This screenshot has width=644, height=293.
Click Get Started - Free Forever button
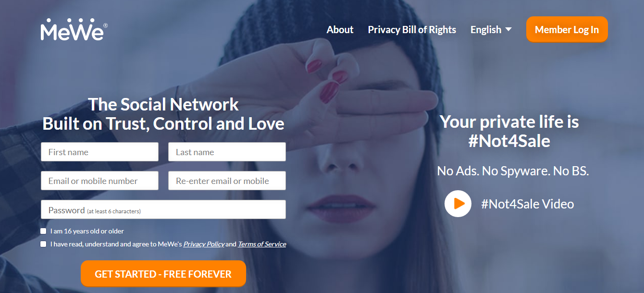[x=163, y=274]
